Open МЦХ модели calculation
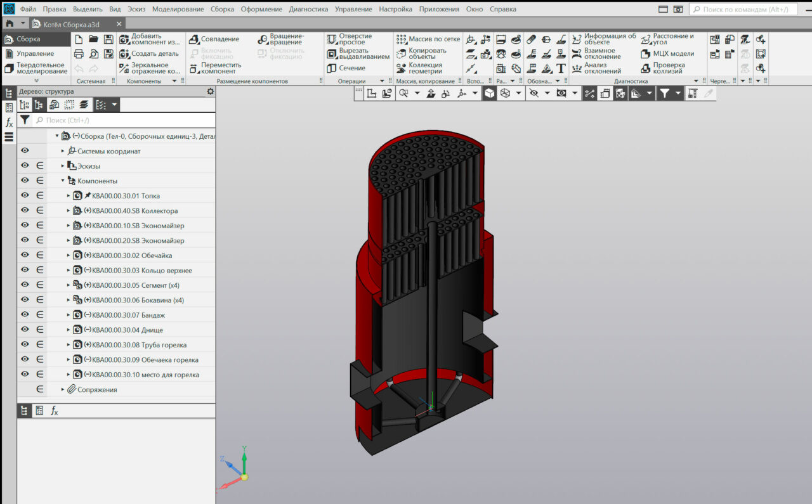The width and height of the screenshot is (812, 504). [x=667, y=54]
